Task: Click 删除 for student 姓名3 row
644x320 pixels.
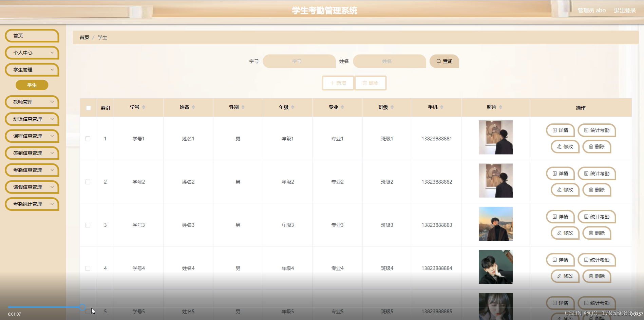Action: pyautogui.click(x=596, y=233)
